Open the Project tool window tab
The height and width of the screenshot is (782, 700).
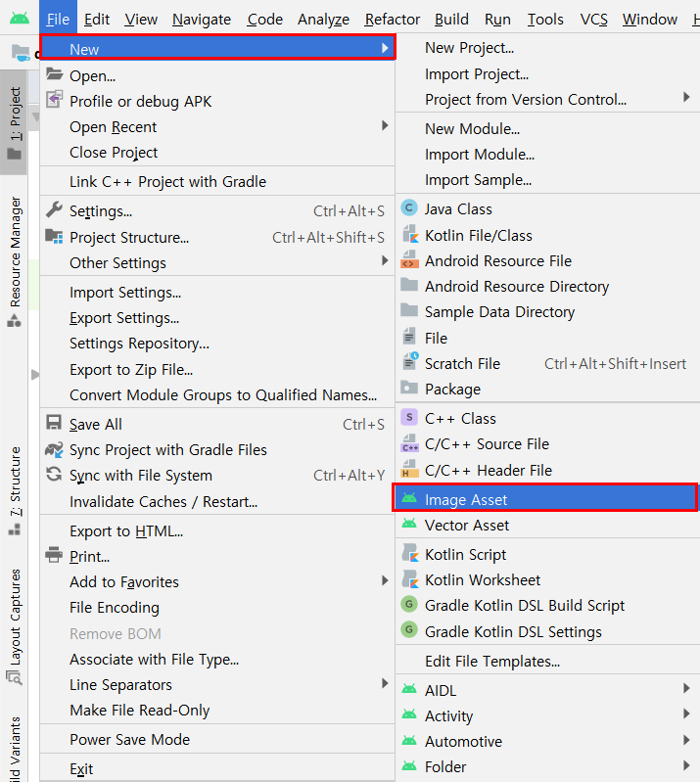(15, 122)
